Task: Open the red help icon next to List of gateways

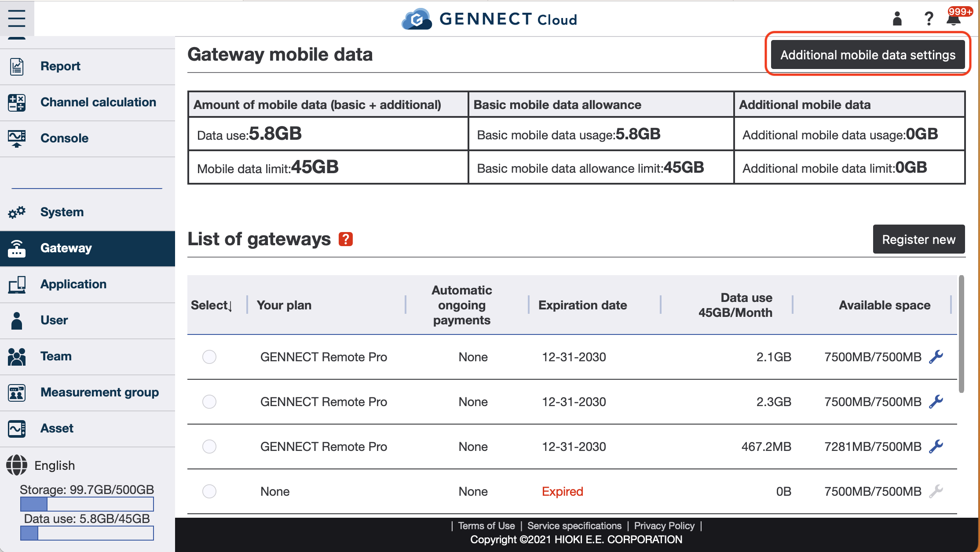Action: pyautogui.click(x=346, y=239)
